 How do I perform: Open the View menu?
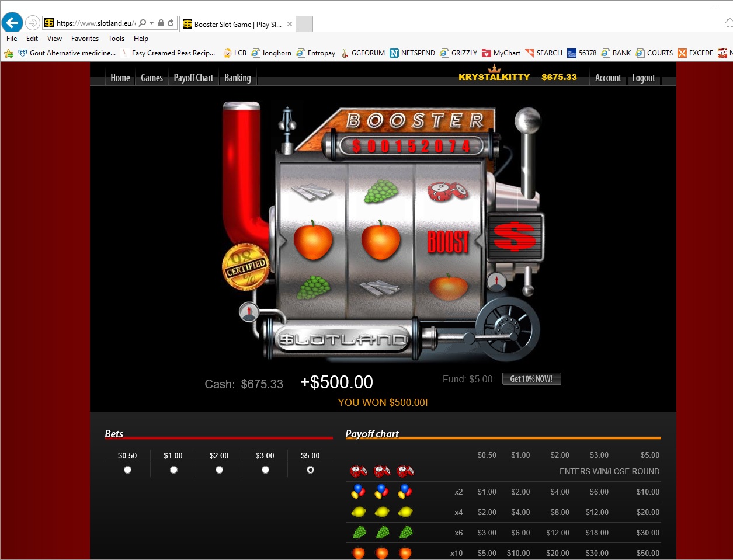pyautogui.click(x=54, y=39)
